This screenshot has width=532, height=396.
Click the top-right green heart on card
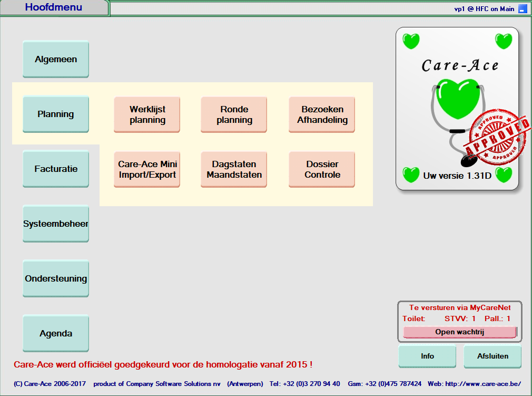(x=504, y=41)
